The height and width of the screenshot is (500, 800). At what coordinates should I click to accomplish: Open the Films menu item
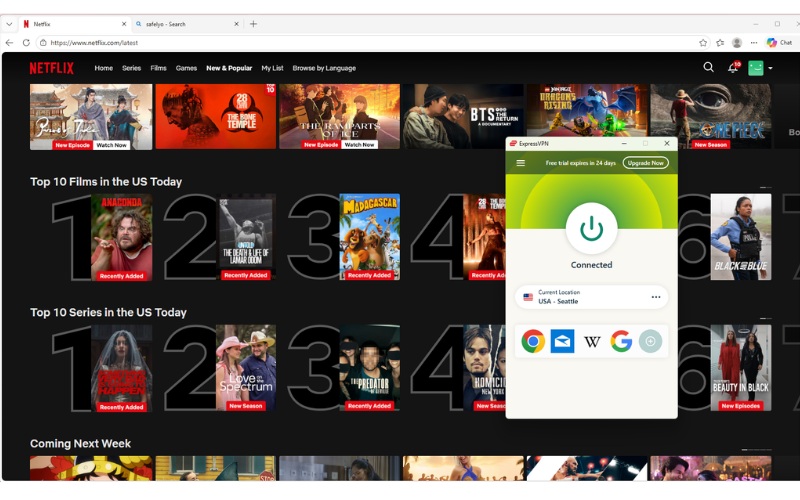pos(158,68)
